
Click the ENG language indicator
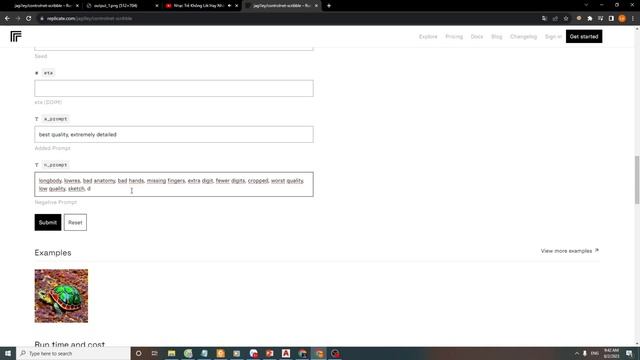pyautogui.click(x=595, y=353)
